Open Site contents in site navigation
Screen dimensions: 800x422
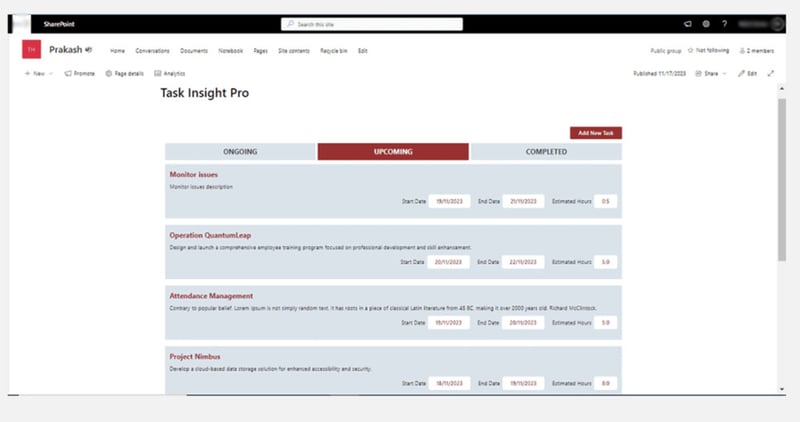[x=294, y=50]
